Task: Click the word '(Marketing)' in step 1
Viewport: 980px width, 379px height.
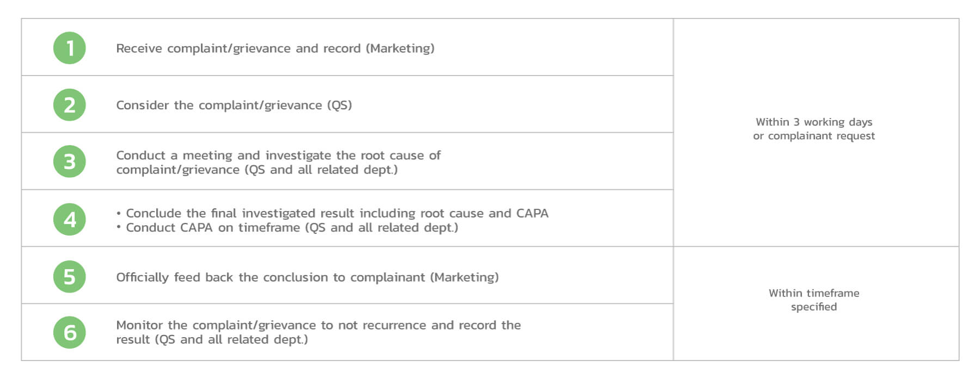Action: [x=400, y=48]
